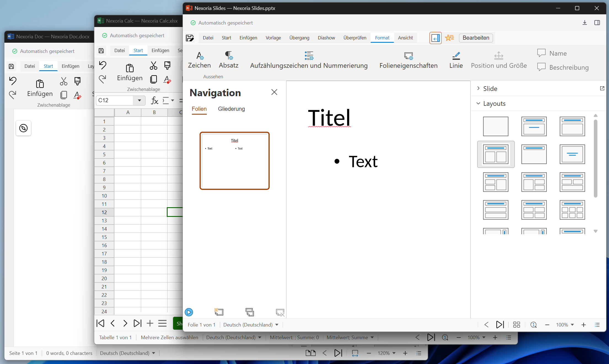Click undo in Doc window
The height and width of the screenshot is (364, 609).
point(13,81)
